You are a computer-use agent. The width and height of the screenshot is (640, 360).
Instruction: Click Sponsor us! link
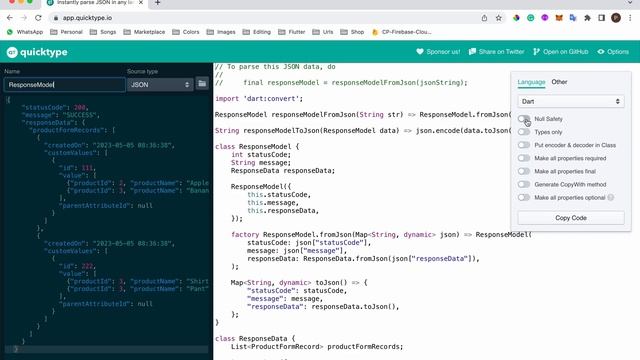[438, 52]
